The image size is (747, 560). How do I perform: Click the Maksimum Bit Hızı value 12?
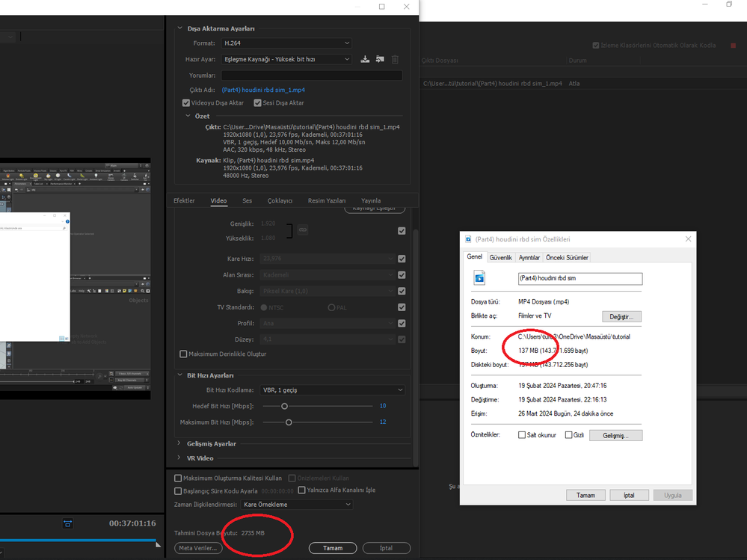point(383,422)
